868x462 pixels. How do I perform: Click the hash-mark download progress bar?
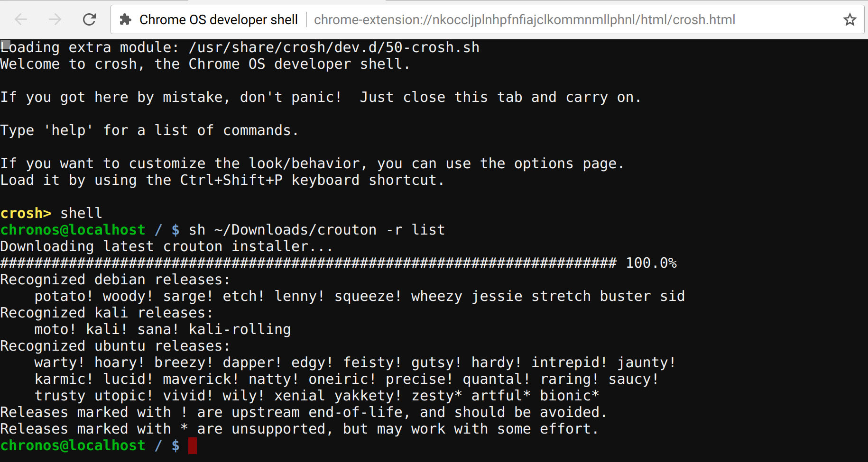pos(308,263)
